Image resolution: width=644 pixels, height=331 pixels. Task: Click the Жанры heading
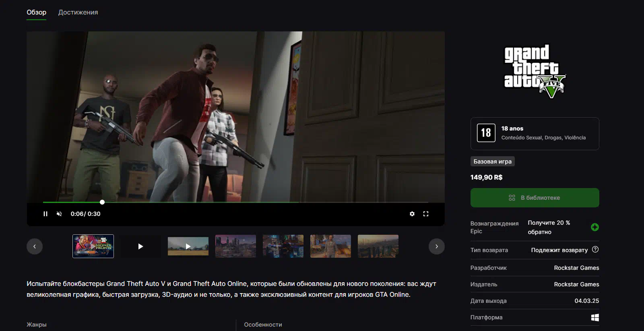(37, 325)
